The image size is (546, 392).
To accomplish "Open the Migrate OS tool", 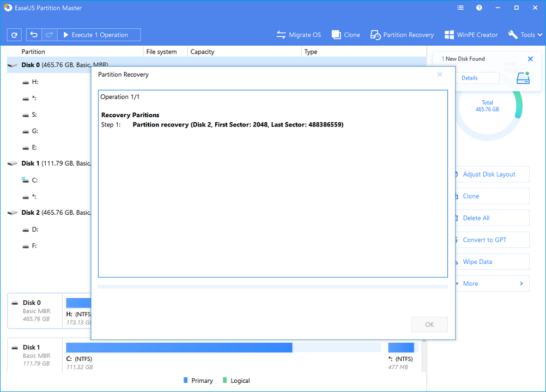I will [x=299, y=35].
